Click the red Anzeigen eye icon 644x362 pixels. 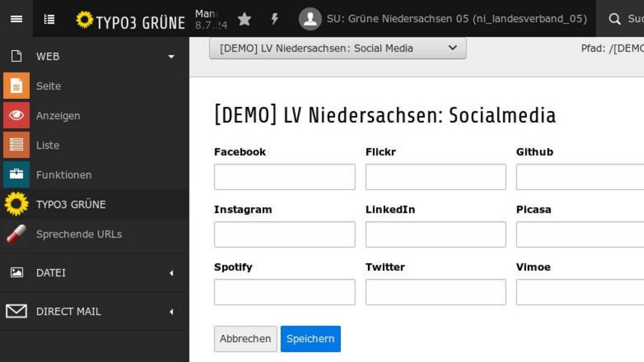point(16,115)
